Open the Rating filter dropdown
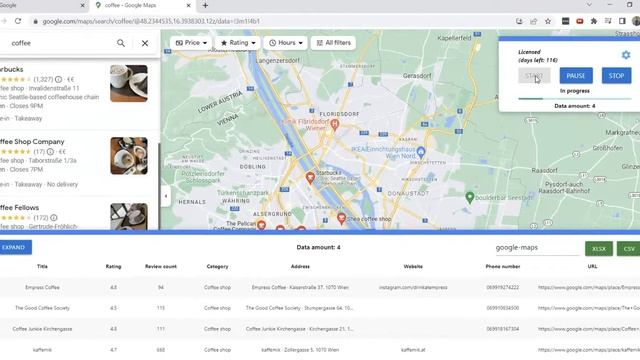The width and height of the screenshot is (640, 360). (238, 42)
